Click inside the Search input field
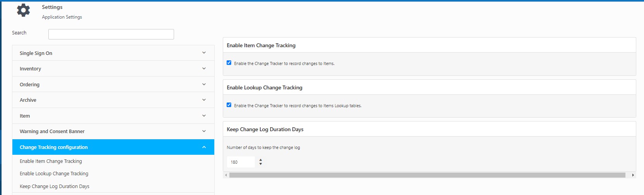Screen dimensions: 644x195 click(111, 34)
